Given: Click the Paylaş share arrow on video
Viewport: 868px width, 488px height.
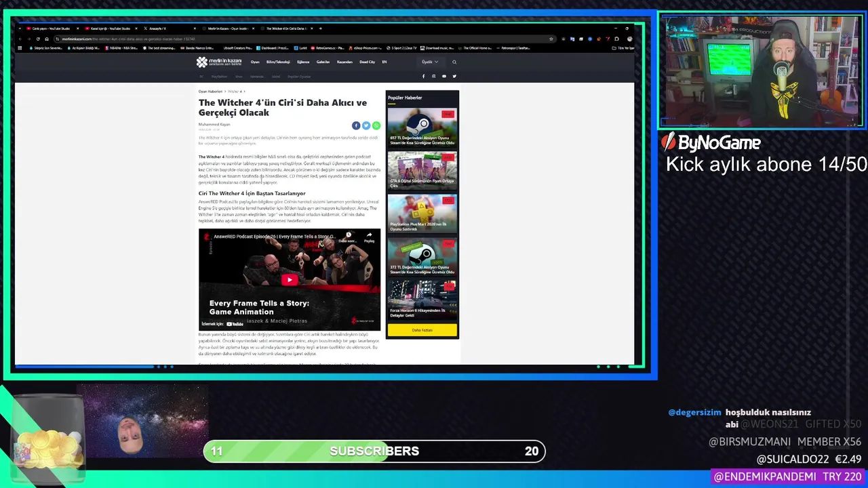Looking at the screenshot, I should tap(369, 238).
